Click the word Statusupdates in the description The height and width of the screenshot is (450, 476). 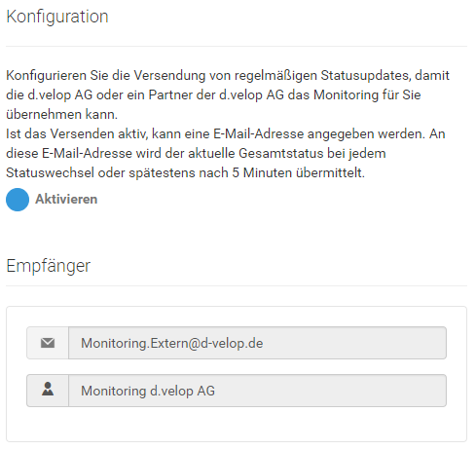click(x=366, y=76)
